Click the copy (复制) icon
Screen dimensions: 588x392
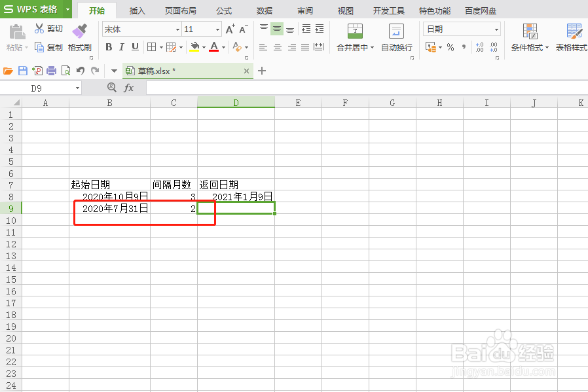pos(41,47)
